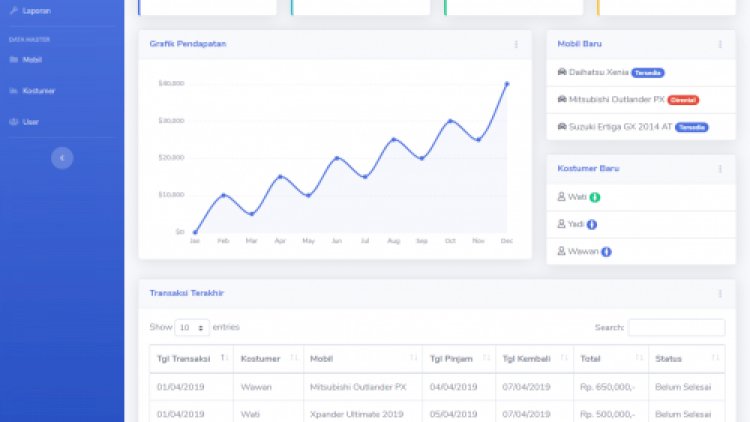Open Grafik Pendapatan options menu
Screen dimensions: 750x422
(516, 44)
